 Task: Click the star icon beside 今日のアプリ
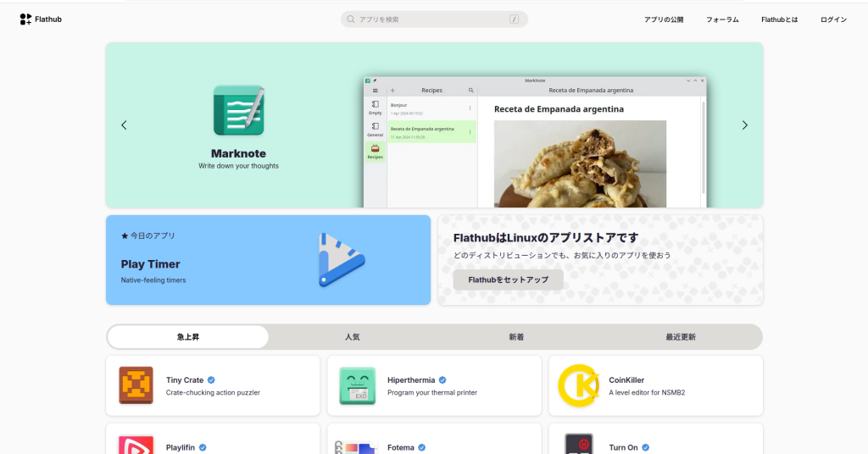coord(125,235)
